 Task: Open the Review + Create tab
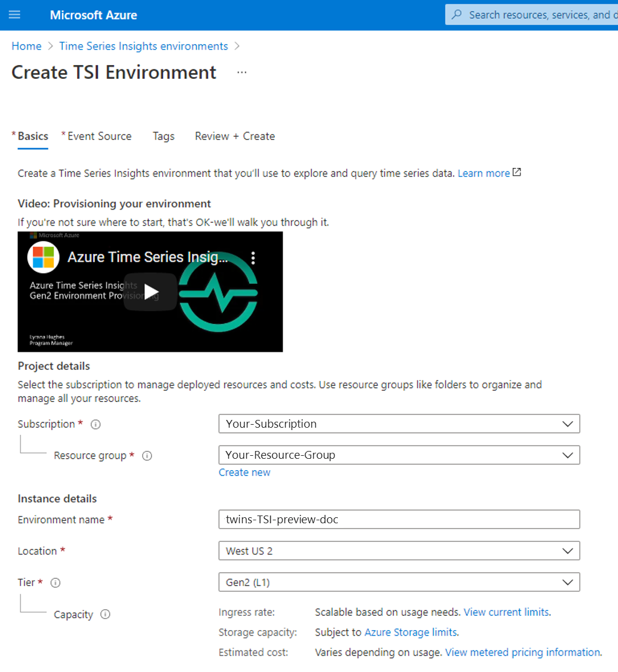(x=235, y=136)
